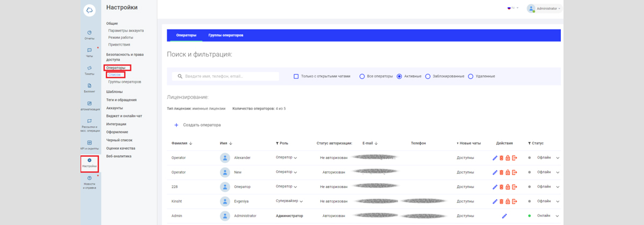Delete operator New with trash icon
The height and width of the screenshot is (225, 644).
(501, 172)
